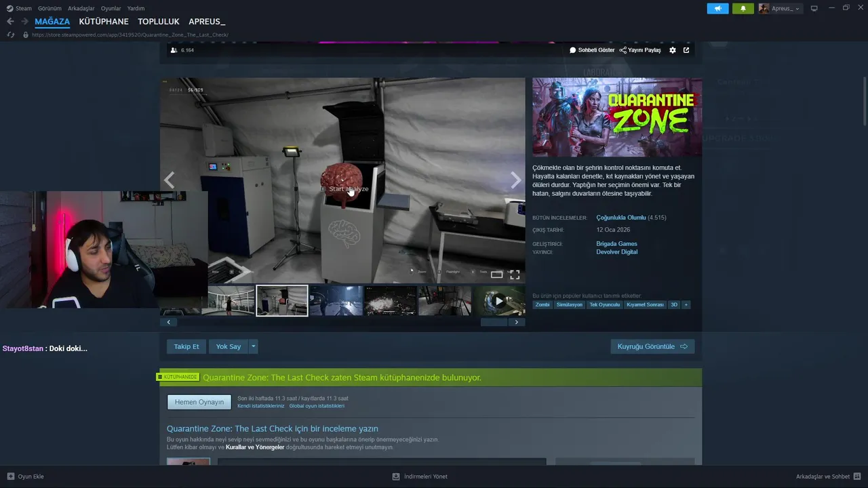Open the dropdown next to Yok Say
The width and height of the screenshot is (868, 488).
[254, 346]
